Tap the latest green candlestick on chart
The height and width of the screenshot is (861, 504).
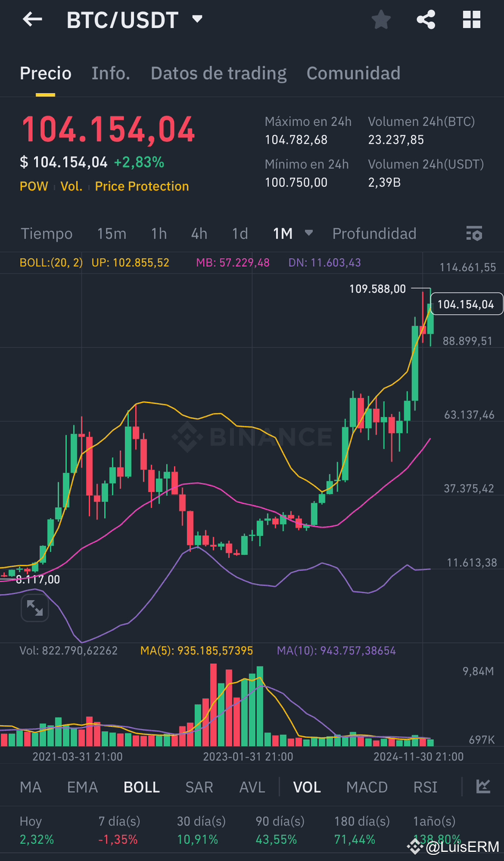(x=431, y=319)
